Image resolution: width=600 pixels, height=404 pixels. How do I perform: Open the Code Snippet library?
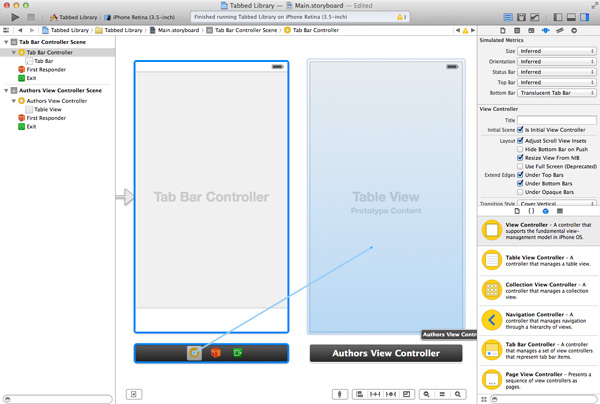tap(531, 211)
